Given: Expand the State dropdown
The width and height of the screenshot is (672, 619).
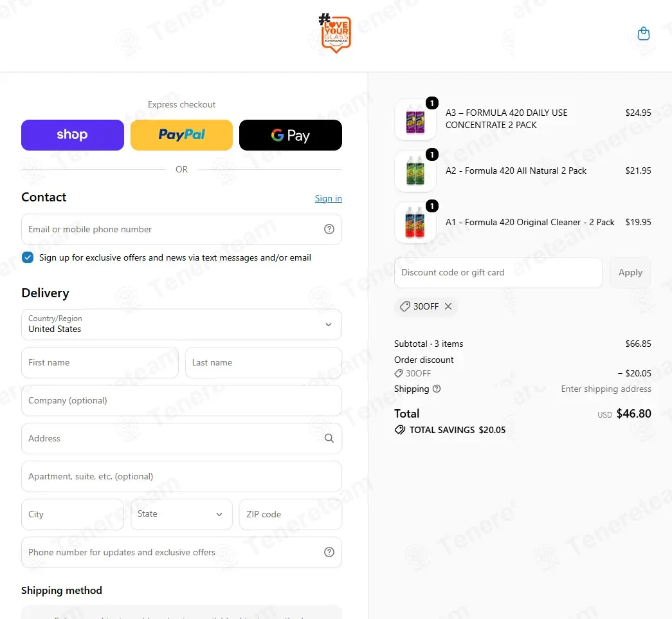Looking at the screenshot, I should pyautogui.click(x=182, y=514).
